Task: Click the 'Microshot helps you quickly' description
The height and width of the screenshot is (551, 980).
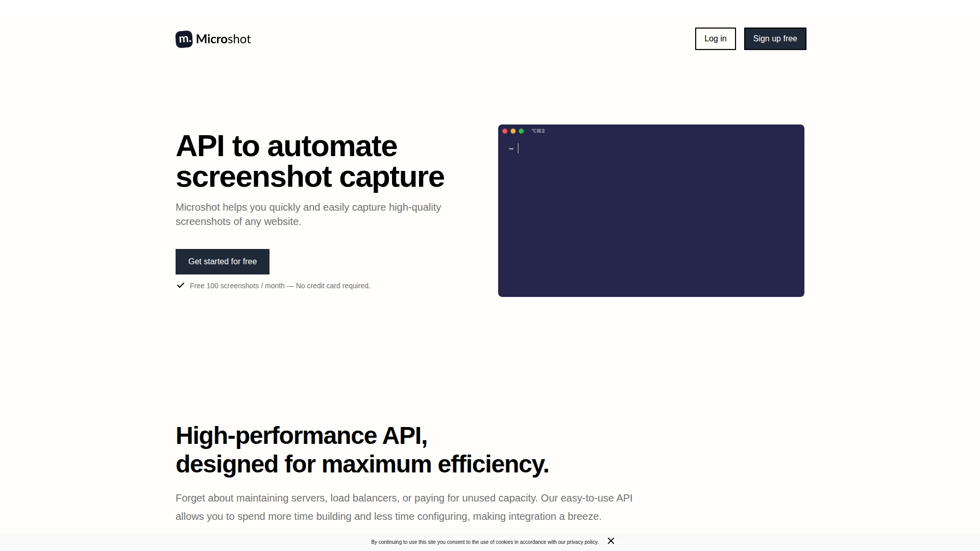Action: click(308, 214)
